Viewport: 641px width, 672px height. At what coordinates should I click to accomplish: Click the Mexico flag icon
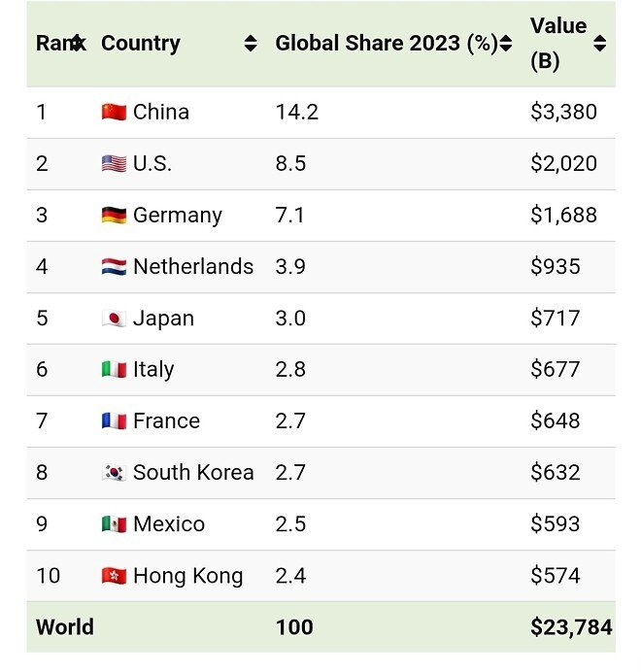click(114, 523)
